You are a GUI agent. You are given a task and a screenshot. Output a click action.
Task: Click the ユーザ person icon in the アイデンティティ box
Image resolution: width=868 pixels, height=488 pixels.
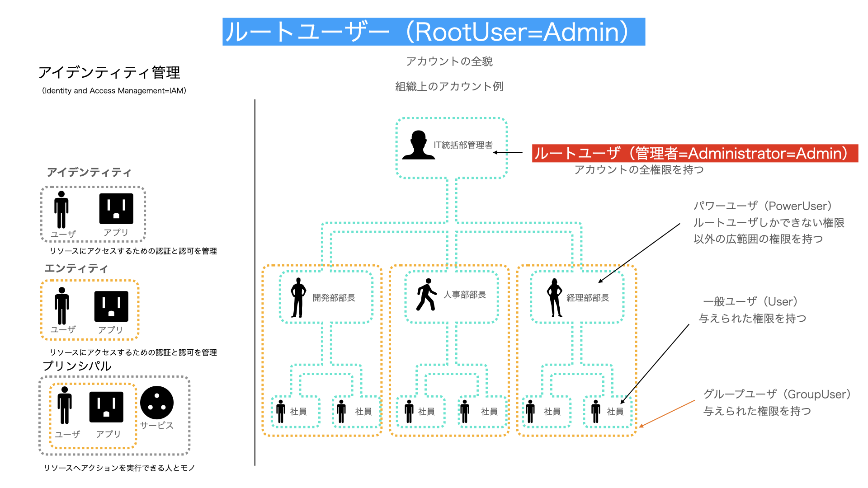pos(61,210)
